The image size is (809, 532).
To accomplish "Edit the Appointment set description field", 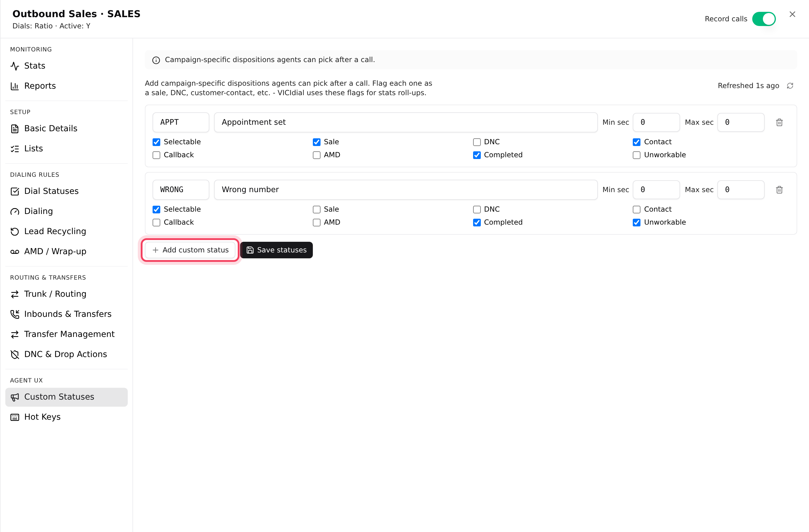I will click(406, 122).
